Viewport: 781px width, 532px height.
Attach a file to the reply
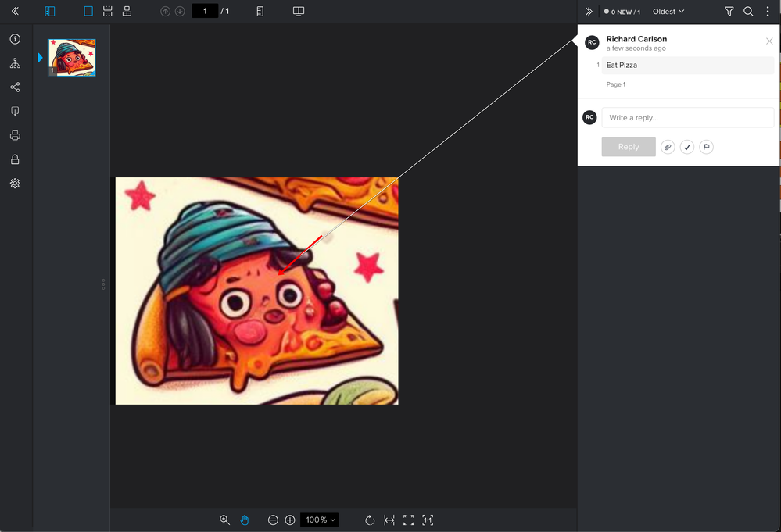coord(668,147)
